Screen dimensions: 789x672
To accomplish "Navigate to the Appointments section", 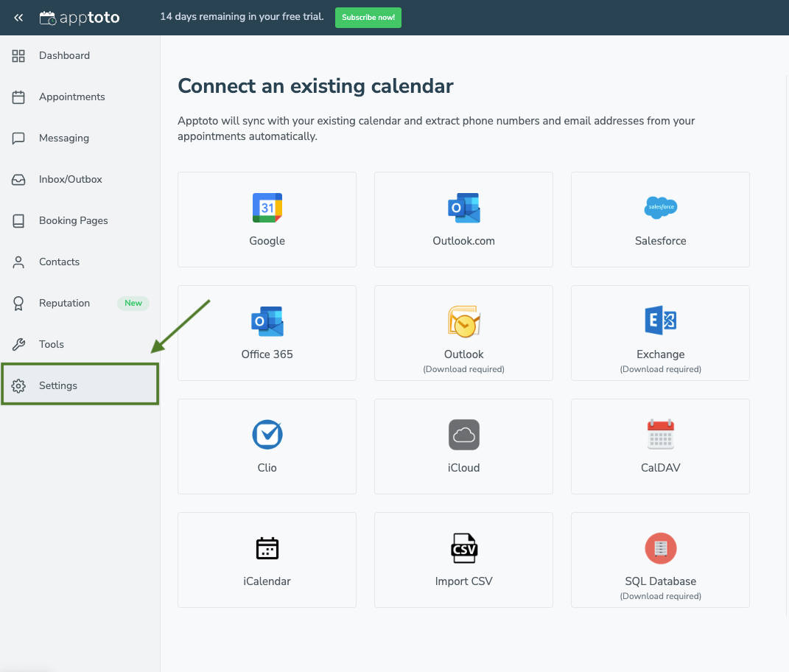I will 71,97.
